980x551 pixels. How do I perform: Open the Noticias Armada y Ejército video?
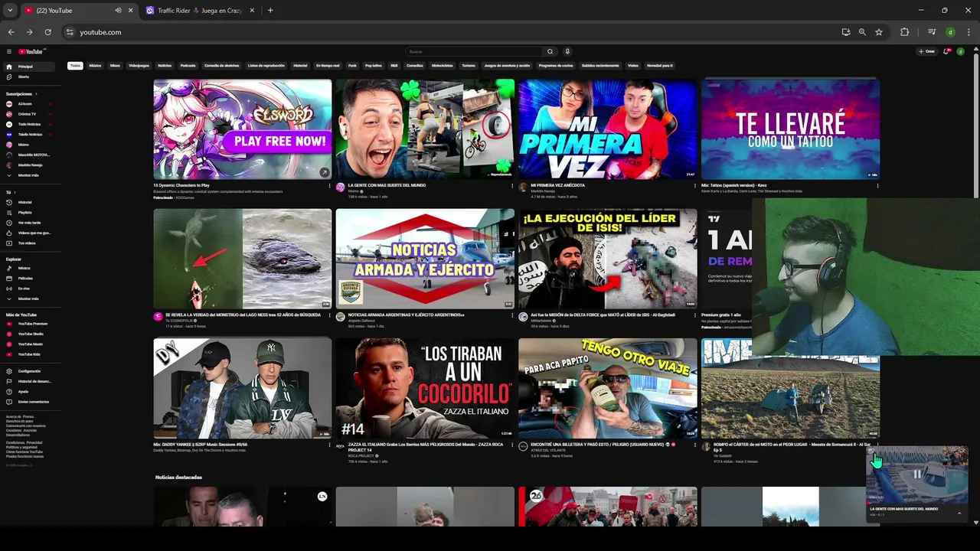coord(425,259)
